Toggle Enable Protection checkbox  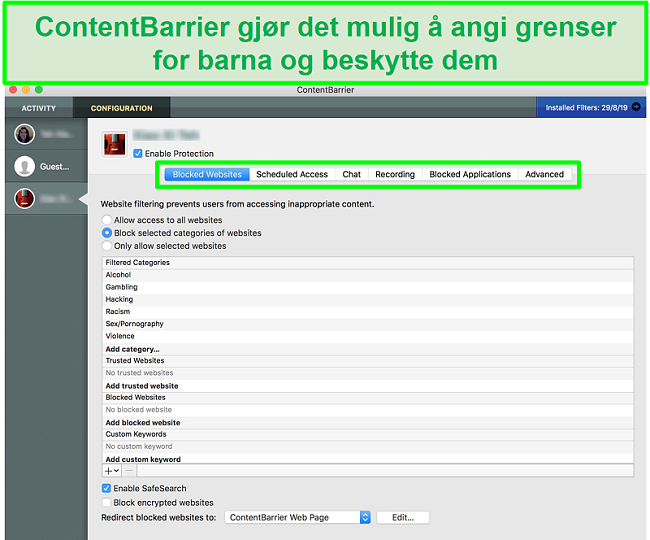138,154
